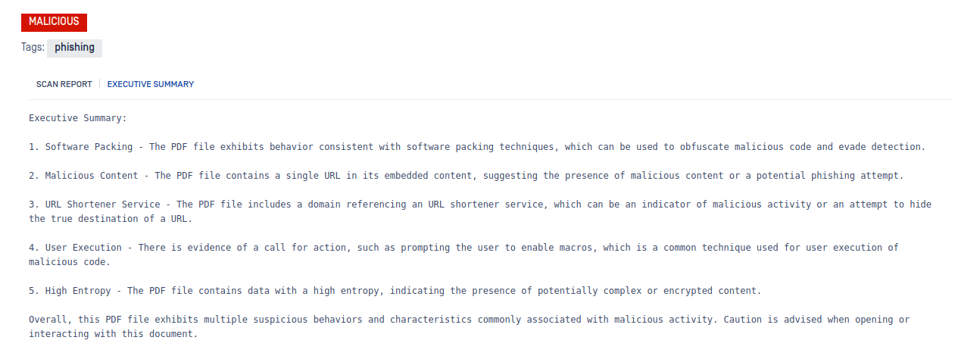This screenshot has width=980, height=356.
Task: Click the final line 'interacting with this document.'
Action: point(114,334)
